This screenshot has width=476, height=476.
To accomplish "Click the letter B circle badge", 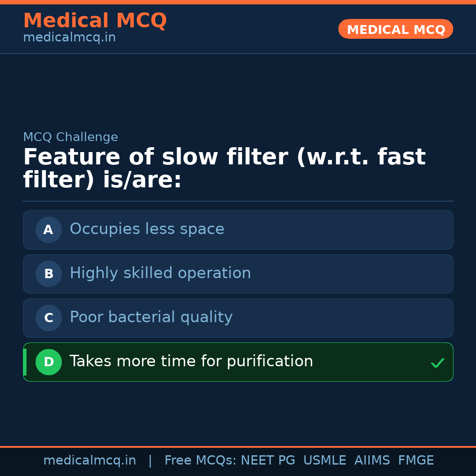I will tap(48, 274).
